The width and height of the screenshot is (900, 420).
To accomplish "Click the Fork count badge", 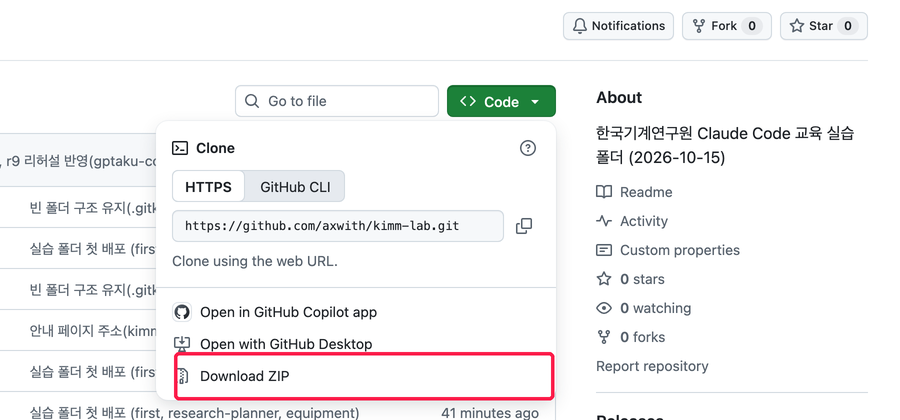I will click(752, 26).
